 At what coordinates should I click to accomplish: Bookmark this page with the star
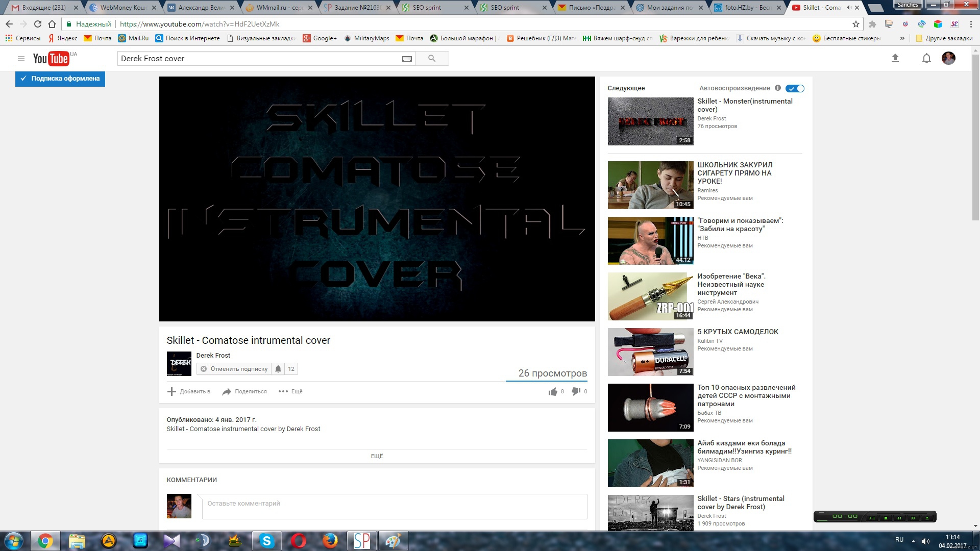856,24
